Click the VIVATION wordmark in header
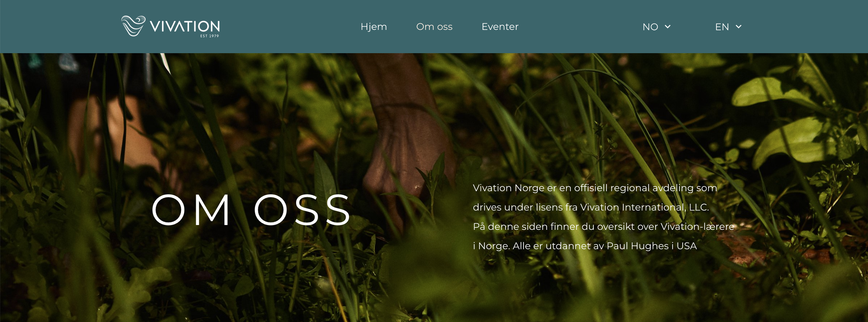The image size is (868, 322). pos(185,26)
